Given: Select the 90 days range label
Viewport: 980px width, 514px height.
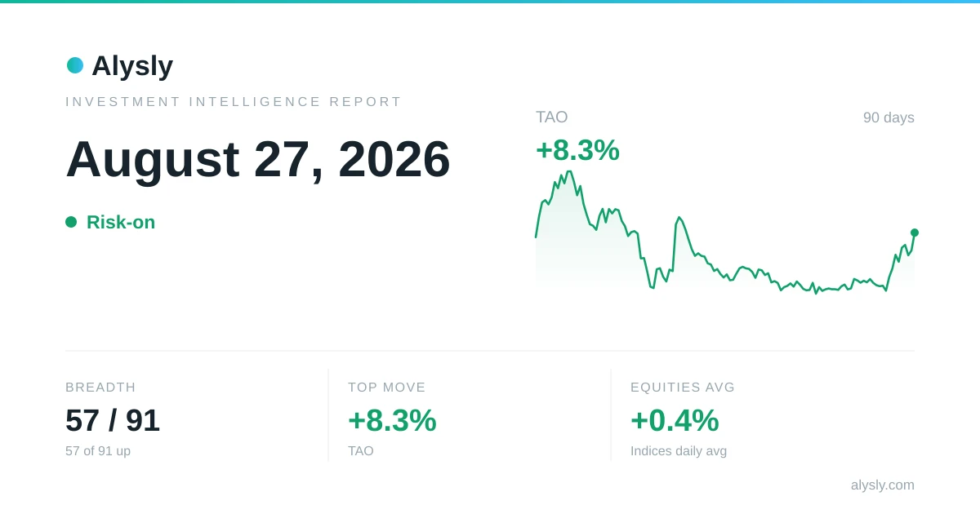Looking at the screenshot, I should 889,117.
